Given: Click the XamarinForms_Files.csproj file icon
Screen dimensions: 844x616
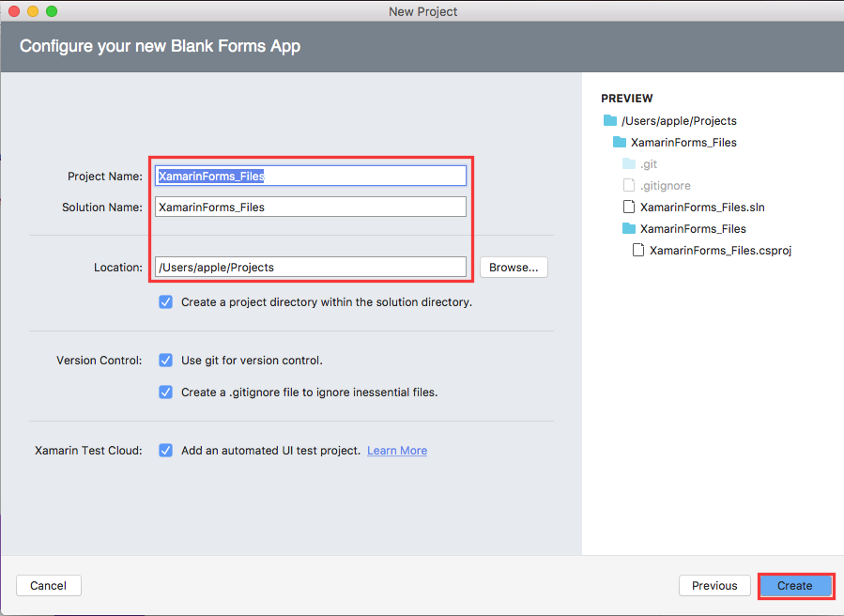Looking at the screenshot, I should point(638,251).
